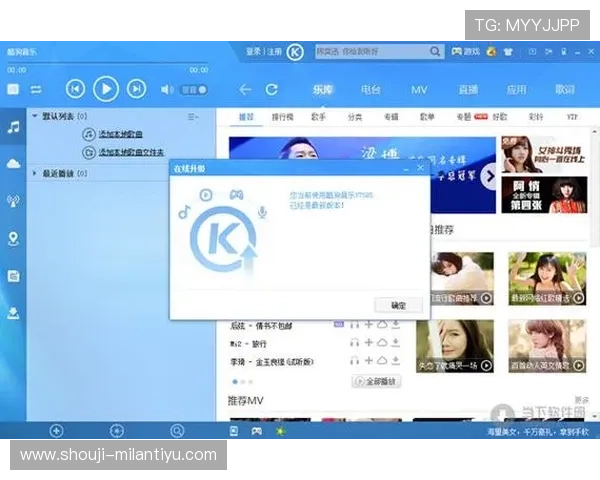Open local music note sidebar icon
Viewport: 600px width, 480px height.
pyautogui.click(x=13, y=127)
